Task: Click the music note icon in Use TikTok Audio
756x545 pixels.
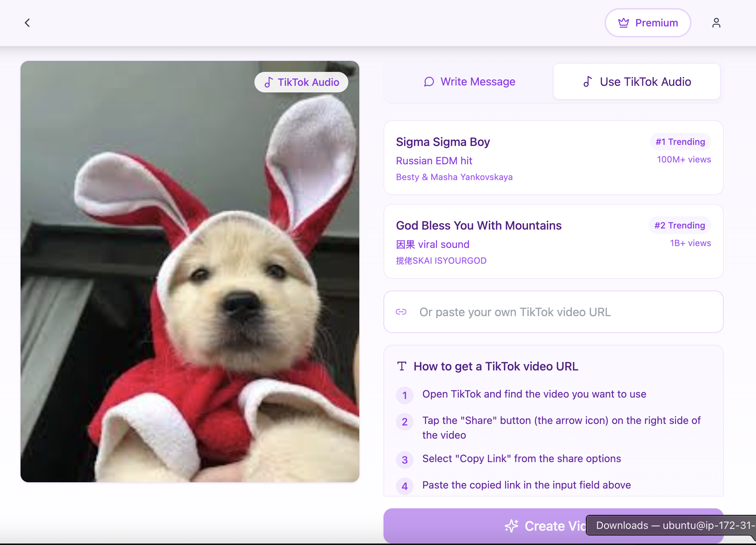Action: 588,81
